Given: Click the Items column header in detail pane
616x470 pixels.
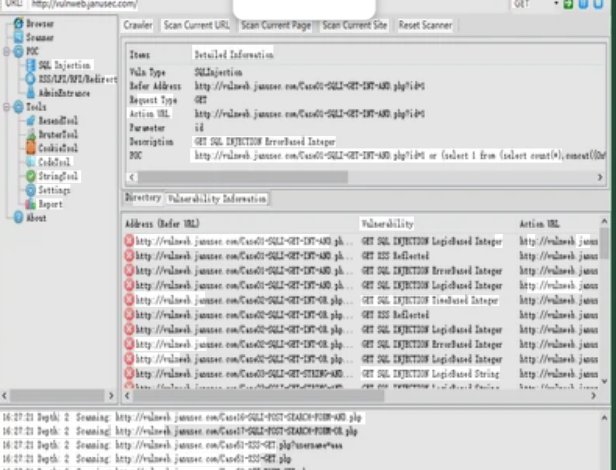Looking at the screenshot, I should 140,55.
